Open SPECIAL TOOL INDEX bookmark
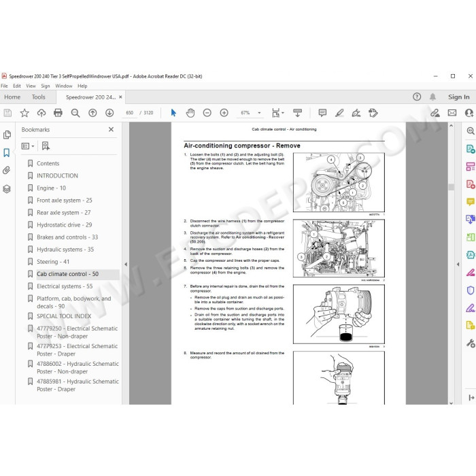476x476 pixels. tap(64, 316)
